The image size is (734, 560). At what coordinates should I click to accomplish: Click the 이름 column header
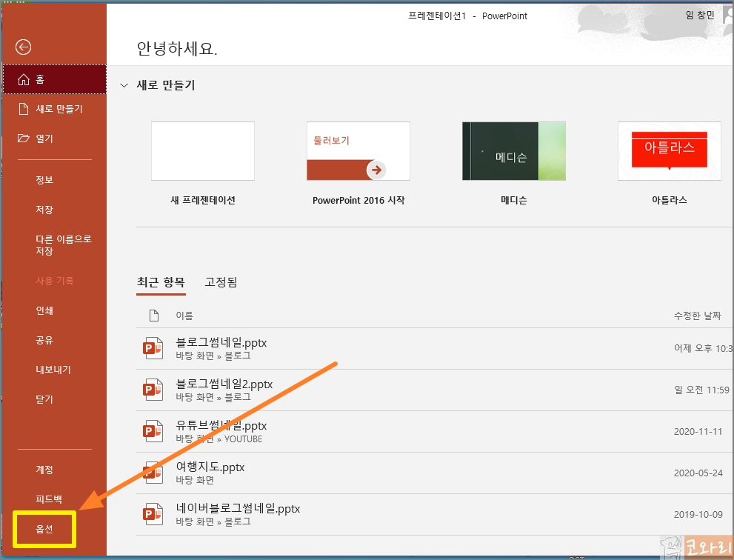coord(184,316)
